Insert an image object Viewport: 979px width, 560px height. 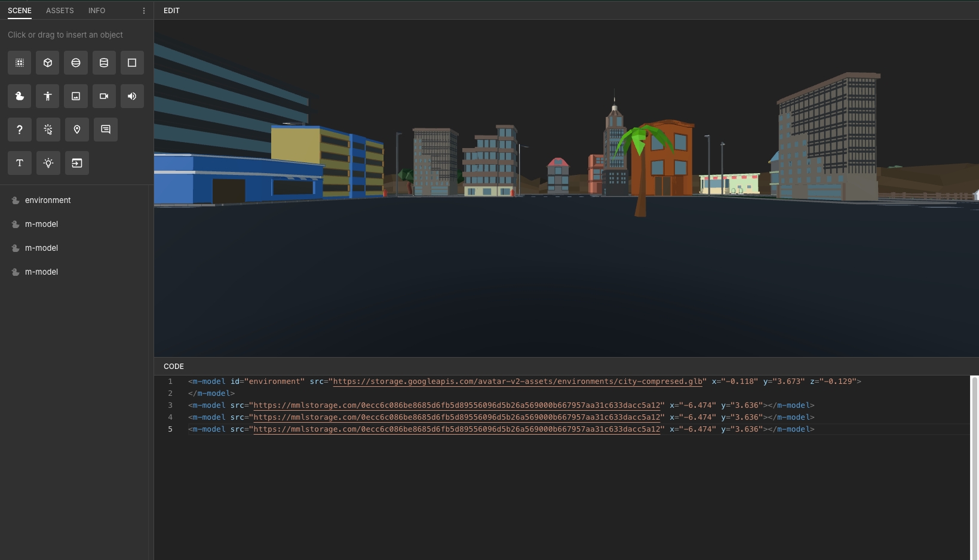click(76, 96)
